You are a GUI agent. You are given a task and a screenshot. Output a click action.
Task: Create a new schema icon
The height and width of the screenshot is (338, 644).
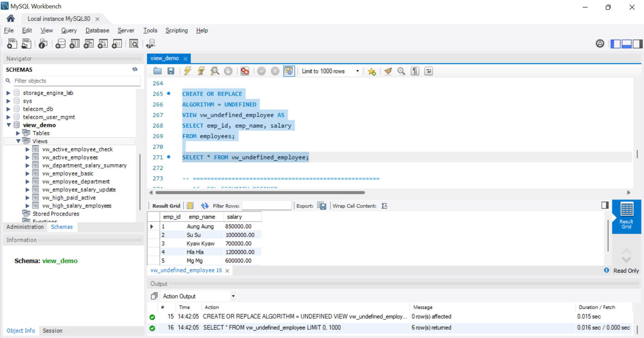[60, 44]
